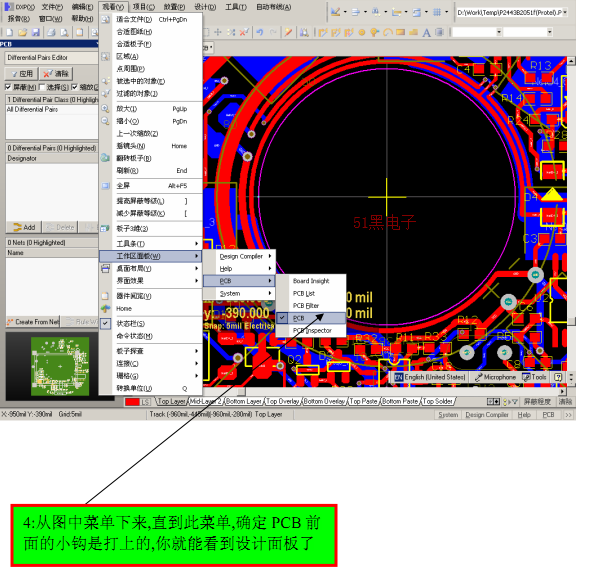This screenshot has width=595, height=570.
Task: Click the board miniature preview thumbnail
Action: pos(60,367)
